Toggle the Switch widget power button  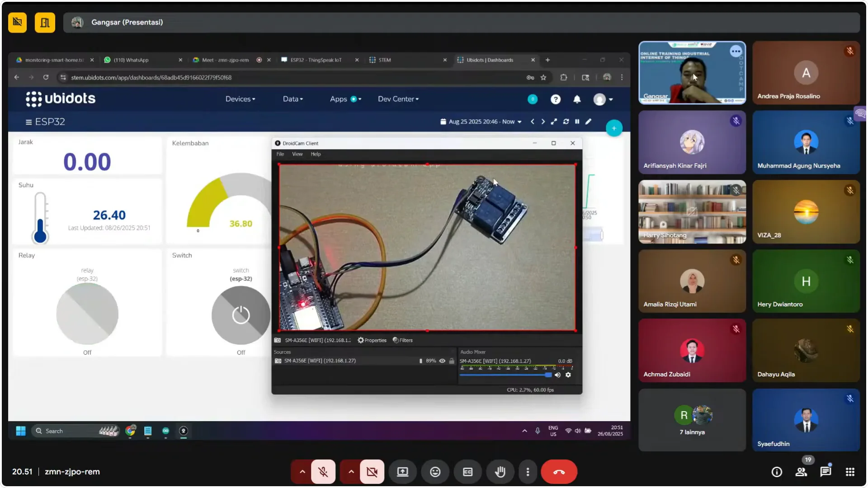click(241, 315)
